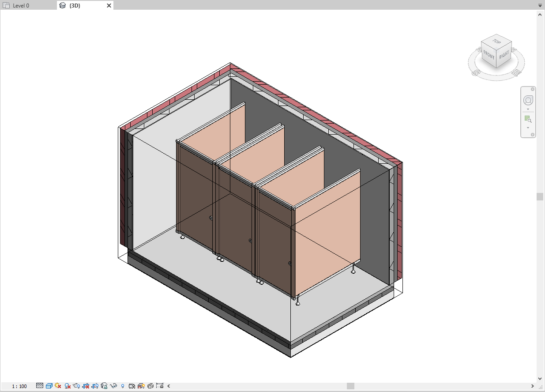
Task: Open the Show Rendering dialog
Action: point(76,385)
